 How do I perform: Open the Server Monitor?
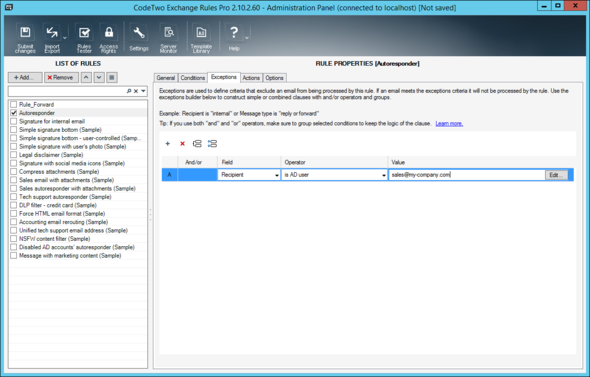(169, 39)
